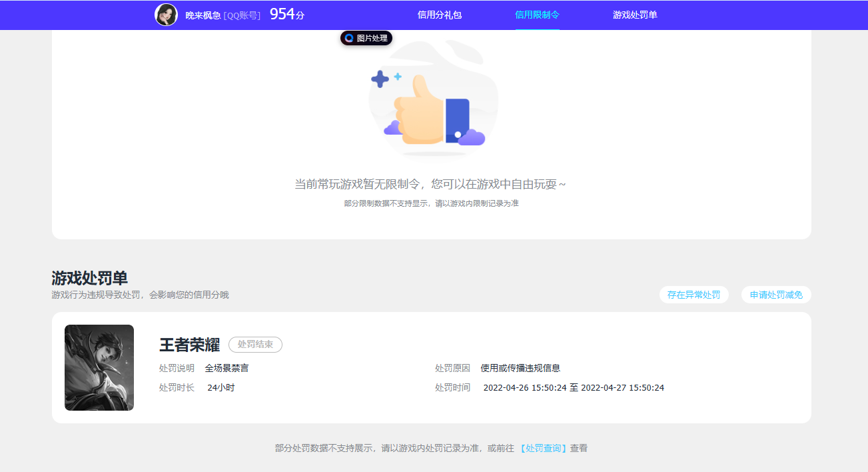Click the 王者荣耀 game thumbnail
This screenshot has width=868, height=472.
pos(99,367)
